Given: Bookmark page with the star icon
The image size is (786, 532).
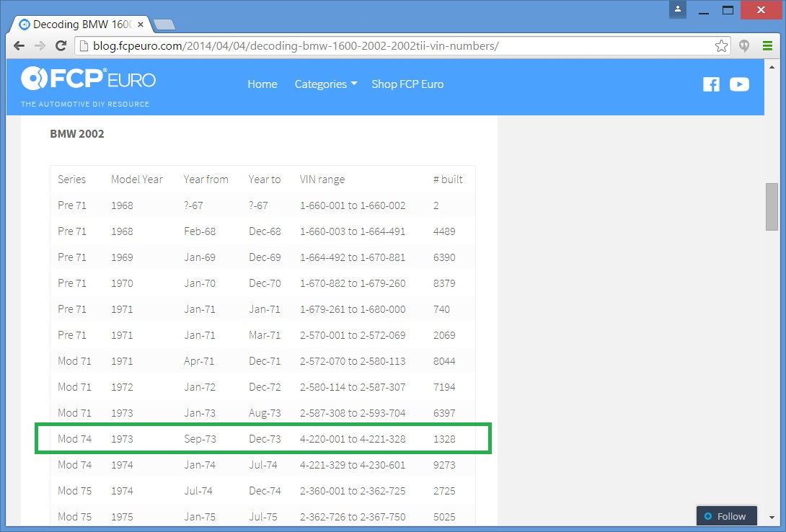Looking at the screenshot, I should tap(721, 46).
